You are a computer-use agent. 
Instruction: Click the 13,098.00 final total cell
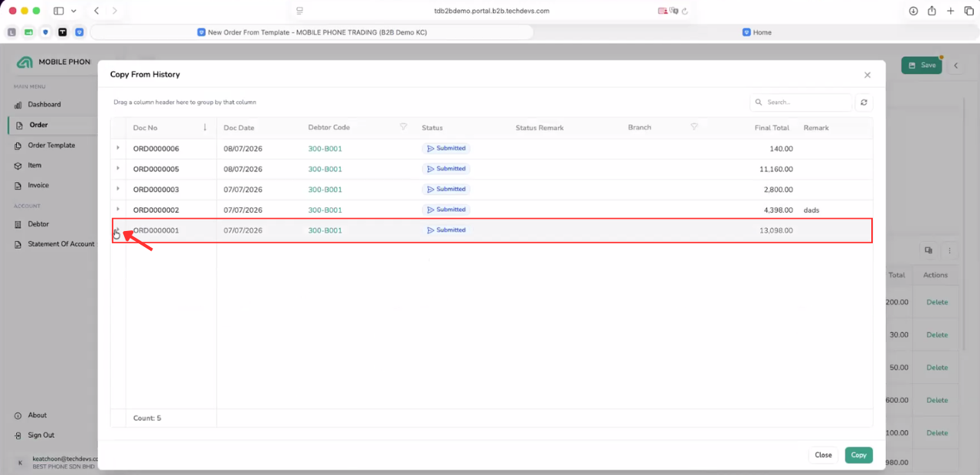pos(776,230)
